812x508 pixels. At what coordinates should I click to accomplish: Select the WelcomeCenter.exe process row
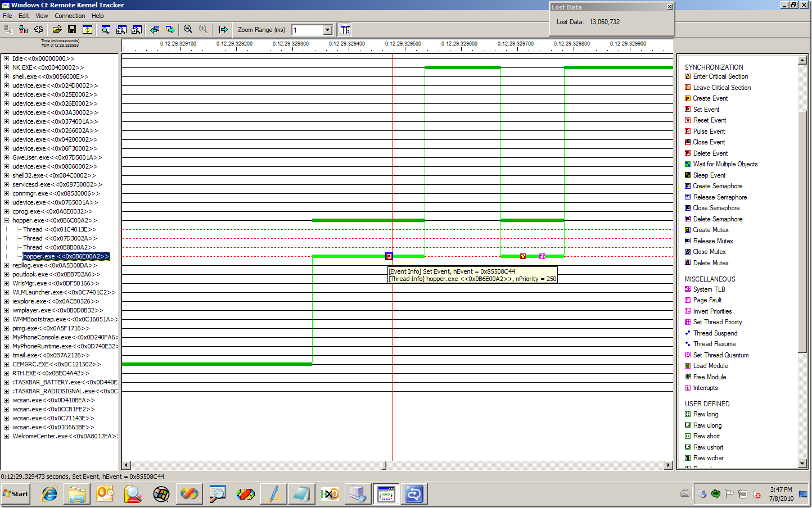(65, 436)
